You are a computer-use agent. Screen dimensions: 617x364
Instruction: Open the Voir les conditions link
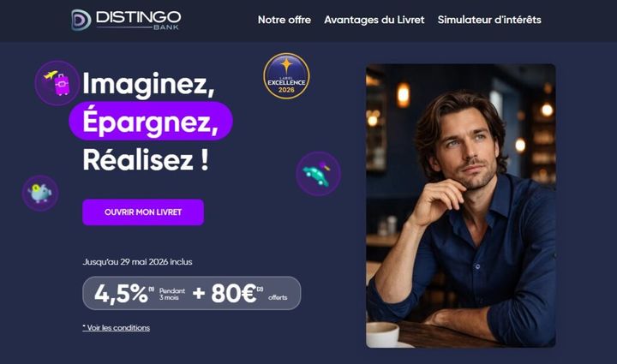[116, 327]
